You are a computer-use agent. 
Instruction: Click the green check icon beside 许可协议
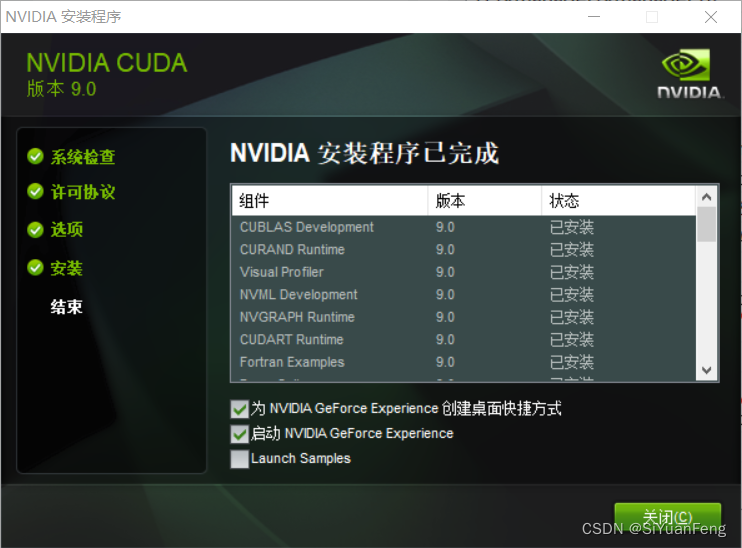pos(35,192)
